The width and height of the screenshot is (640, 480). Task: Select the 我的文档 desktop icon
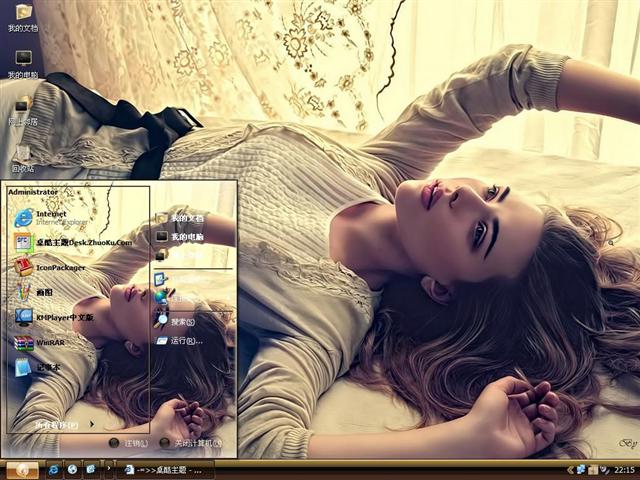tap(22, 16)
